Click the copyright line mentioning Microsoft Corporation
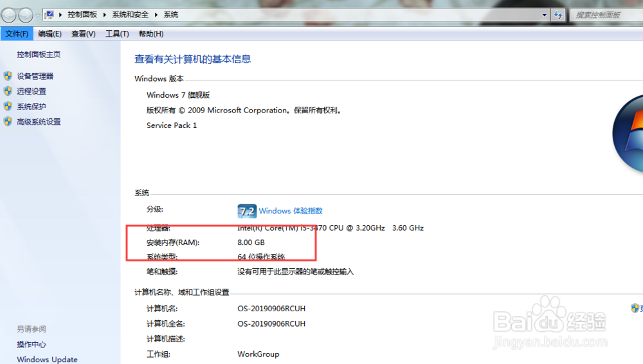This screenshot has height=364, width=643. [244, 110]
